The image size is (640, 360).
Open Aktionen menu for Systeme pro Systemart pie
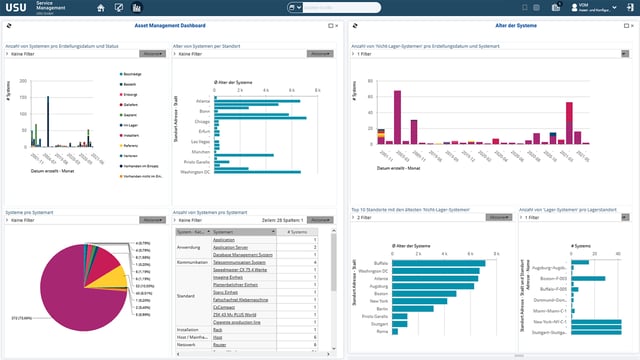[x=153, y=220]
